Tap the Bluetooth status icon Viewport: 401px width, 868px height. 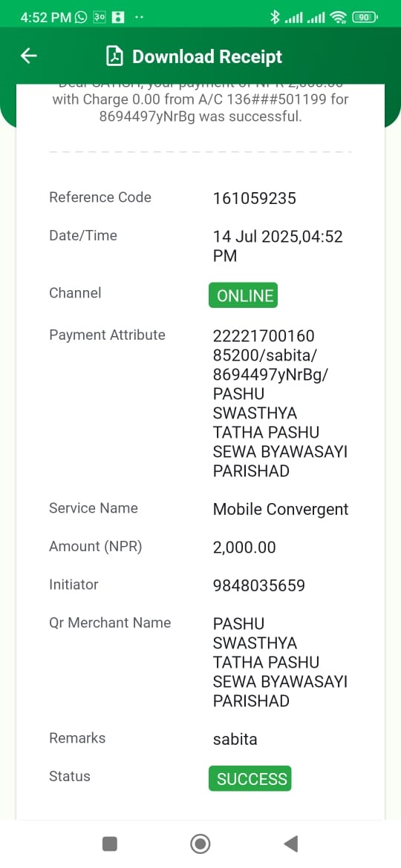(x=274, y=17)
